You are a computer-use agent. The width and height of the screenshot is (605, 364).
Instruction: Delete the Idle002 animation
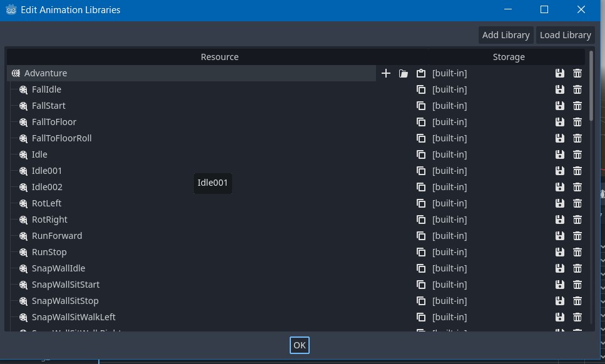pyautogui.click(x=577, y=187)
